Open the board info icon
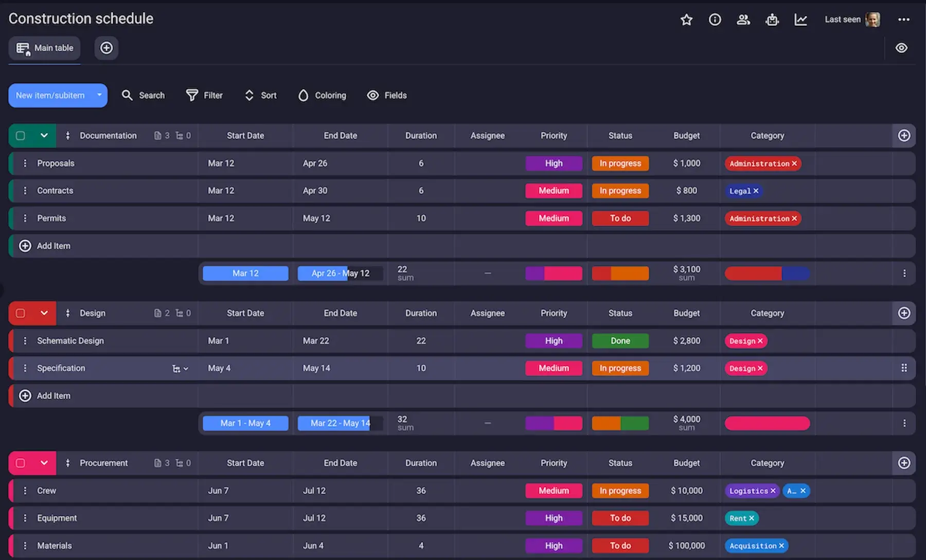The height and width of the screenshot is (560, 926). [715, 20]
